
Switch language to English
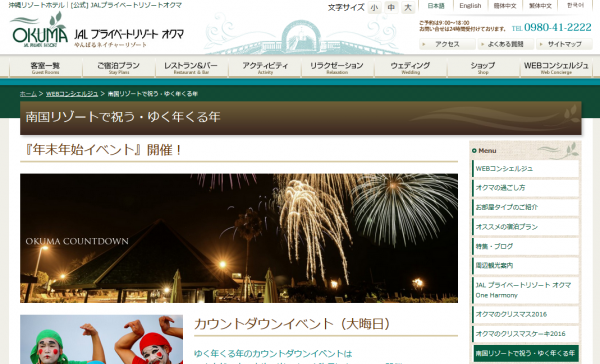click(x=470, y=6)
